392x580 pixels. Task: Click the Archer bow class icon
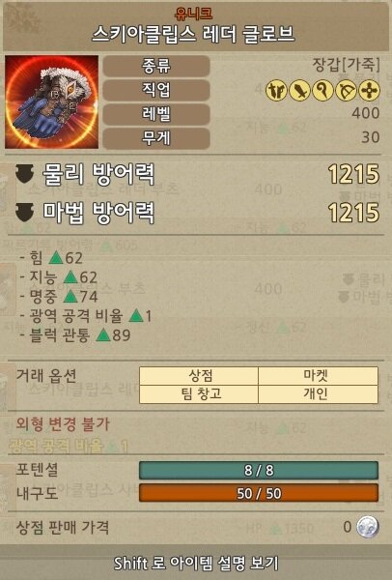point(346,90)
